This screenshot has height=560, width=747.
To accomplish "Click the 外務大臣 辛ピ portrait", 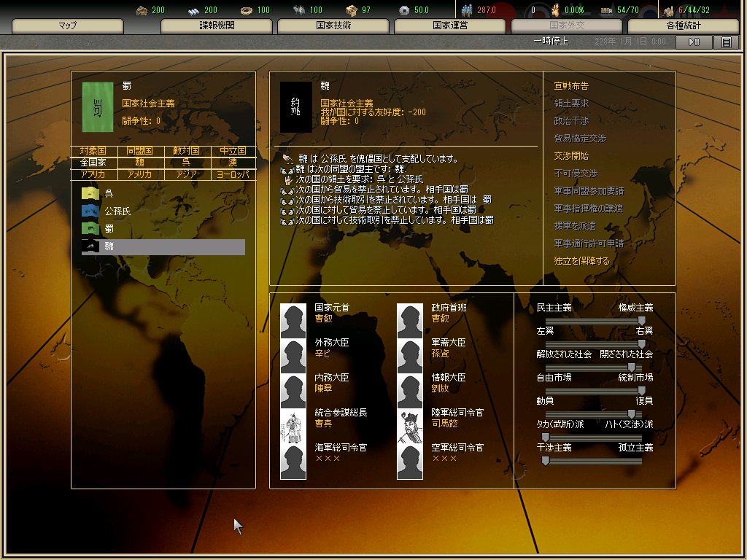I will [293, 356].
